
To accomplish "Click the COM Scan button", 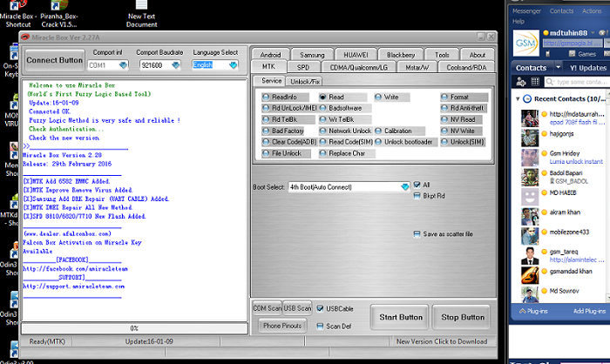I will click(268, 308).
